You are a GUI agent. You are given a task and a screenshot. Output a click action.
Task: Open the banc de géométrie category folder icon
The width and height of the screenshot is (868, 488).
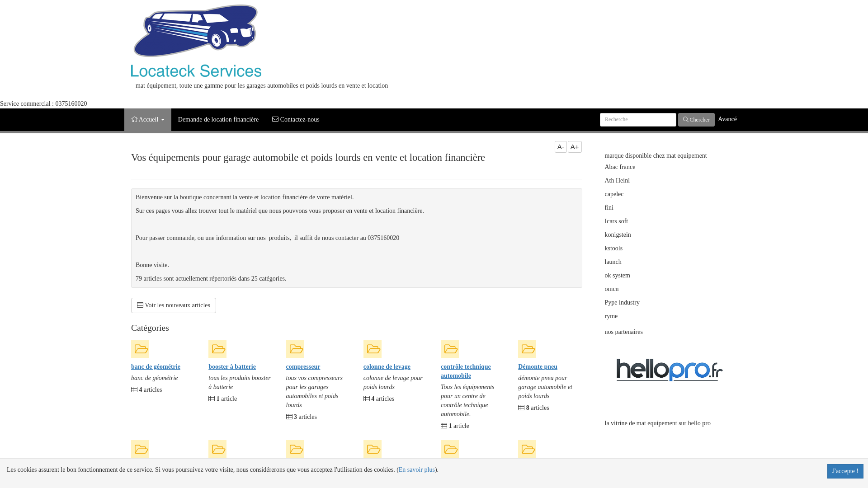140,348
